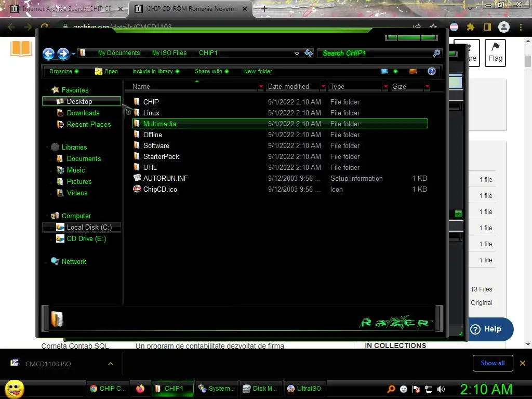
Task: Select the Linux folder
Action: tap(151, 113)
